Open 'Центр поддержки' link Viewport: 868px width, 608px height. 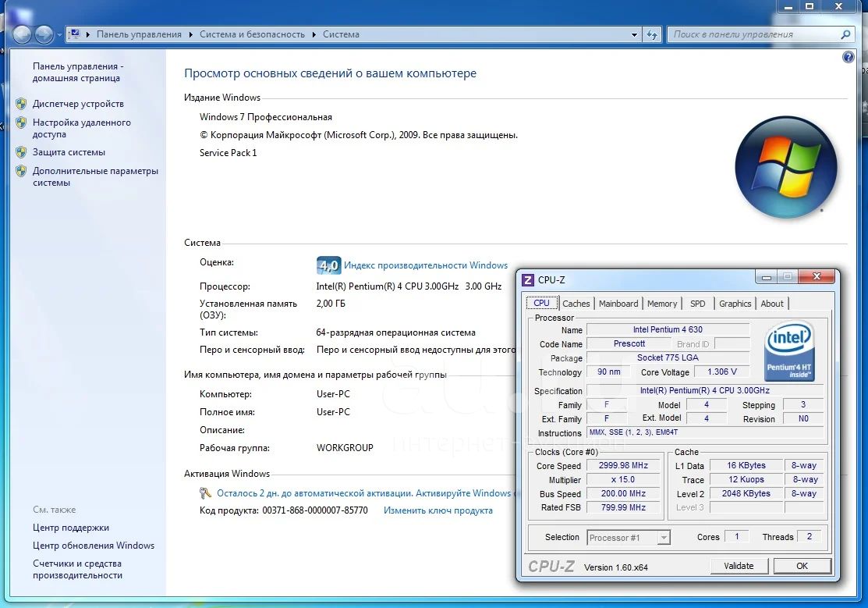coord(71,528)
